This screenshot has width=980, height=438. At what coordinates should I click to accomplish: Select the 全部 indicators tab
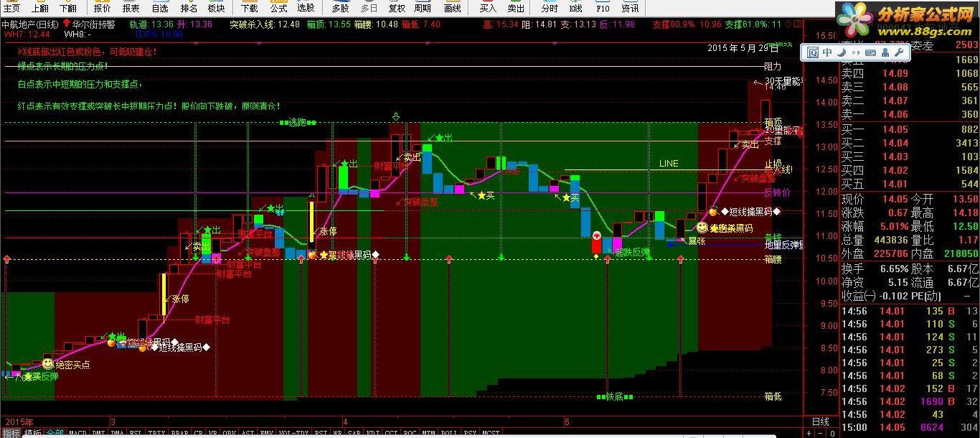(x=55, y=434)
